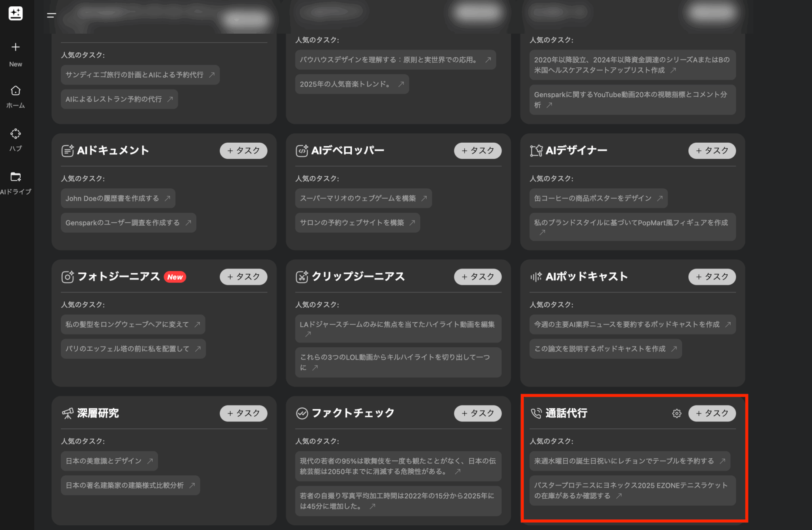Screen dimensions: 812x530
Task: Open the AIドライブ folder icon
Action: 15,177
